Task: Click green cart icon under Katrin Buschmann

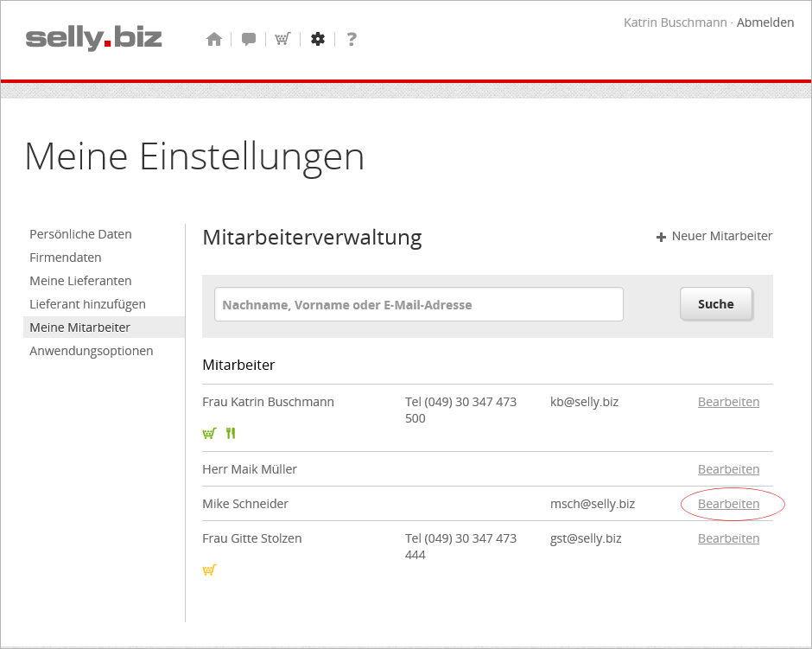Action: [209, 433]
